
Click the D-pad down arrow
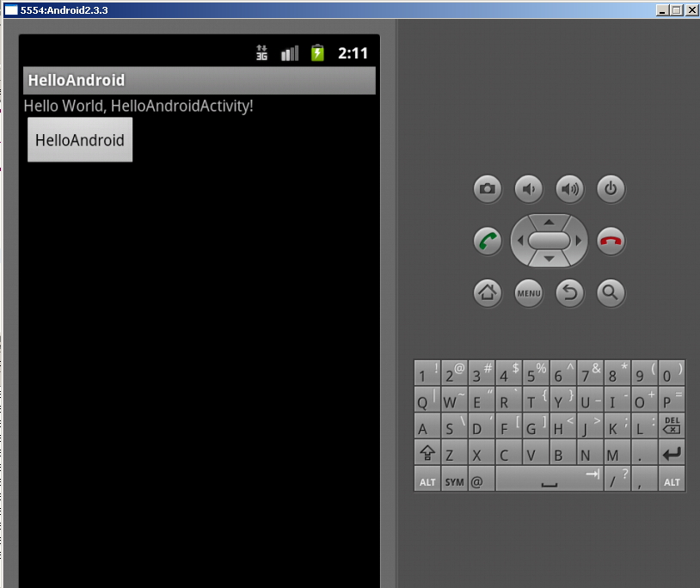[550, 260]
